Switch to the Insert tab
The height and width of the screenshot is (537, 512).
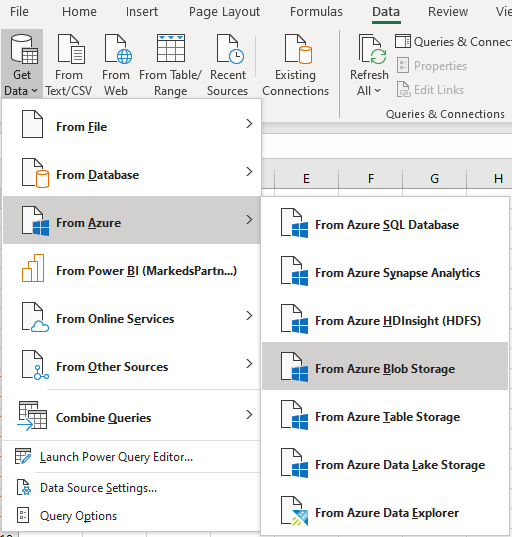[x=142, y=12]
